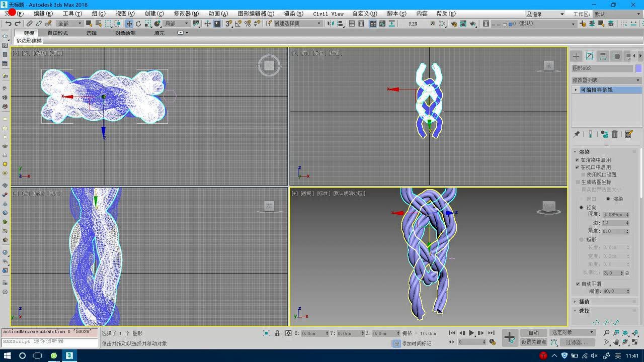Click the Pan View hand icon
Image resolution: width=644 pixels, height=362 pixels.
coord(616,342)
